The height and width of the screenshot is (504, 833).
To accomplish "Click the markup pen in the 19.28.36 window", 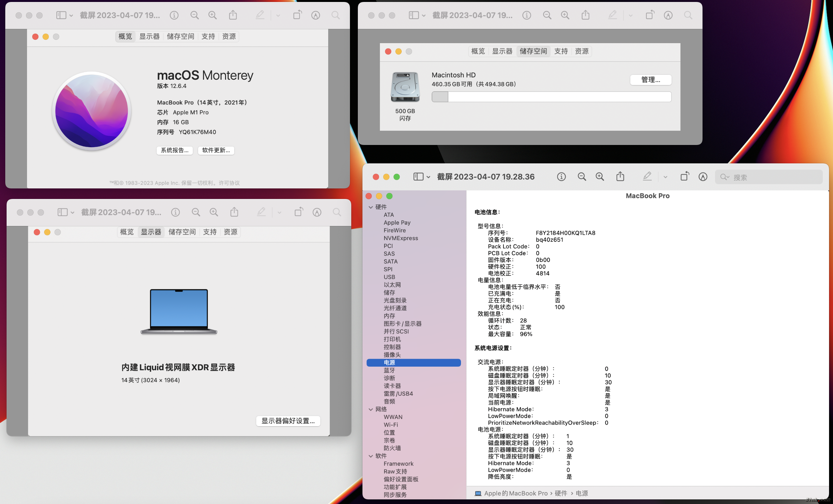I will pyautogui.click(x=647, y=177).
